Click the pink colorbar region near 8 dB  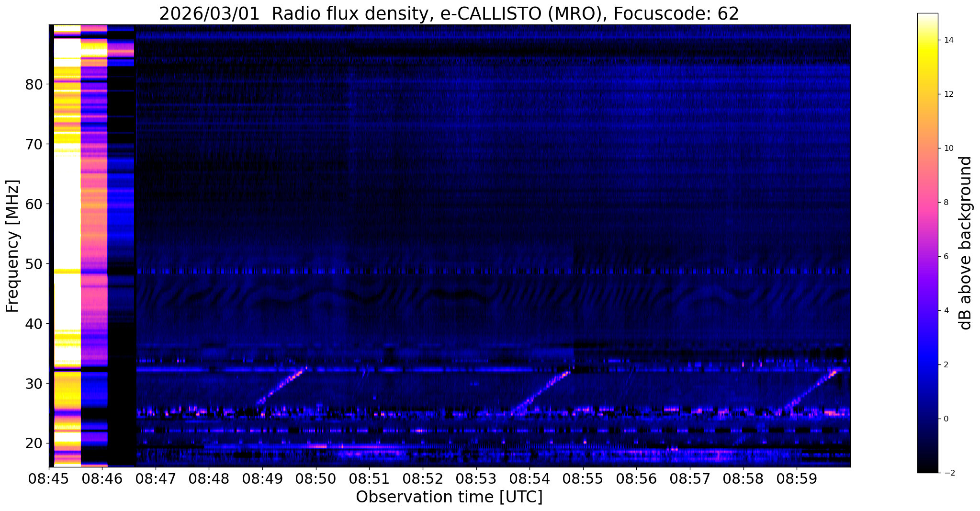[927, 203]
